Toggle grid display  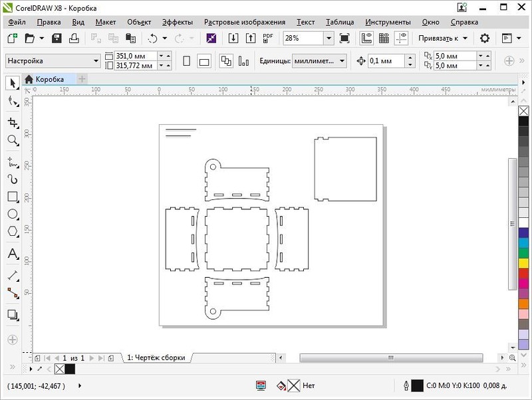(x=384, y=38)
